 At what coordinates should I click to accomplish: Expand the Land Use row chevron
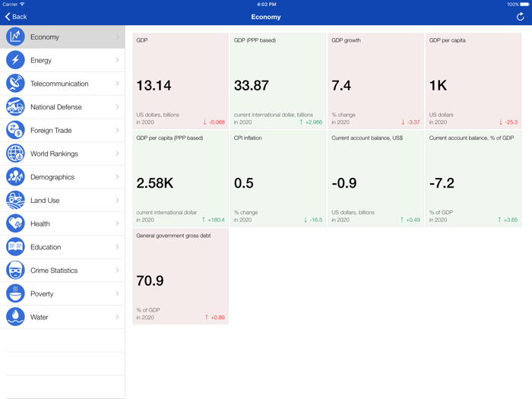click(x=117, y=200)
